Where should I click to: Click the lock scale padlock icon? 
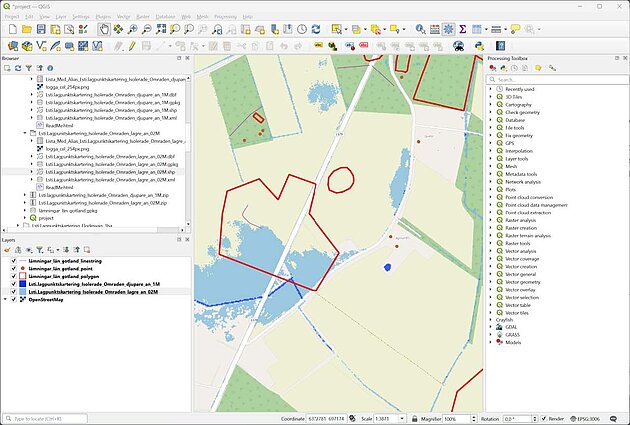(x=415, y=419)
